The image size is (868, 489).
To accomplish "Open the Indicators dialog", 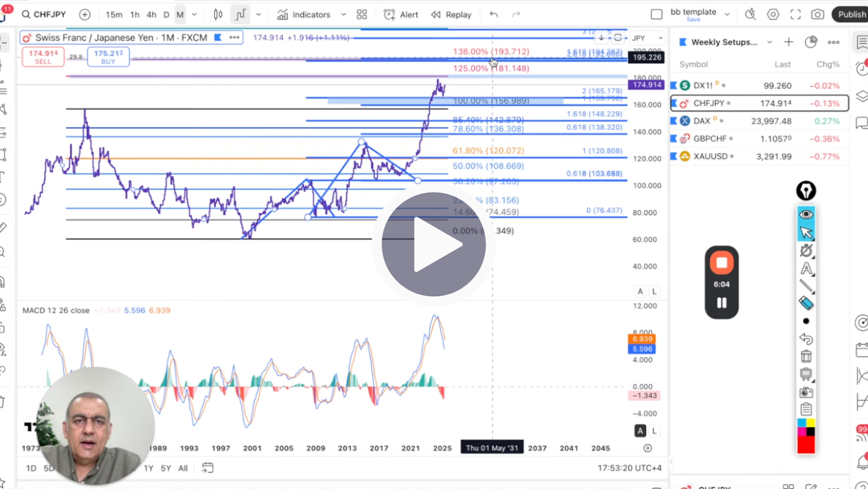I will click(304, 15).
